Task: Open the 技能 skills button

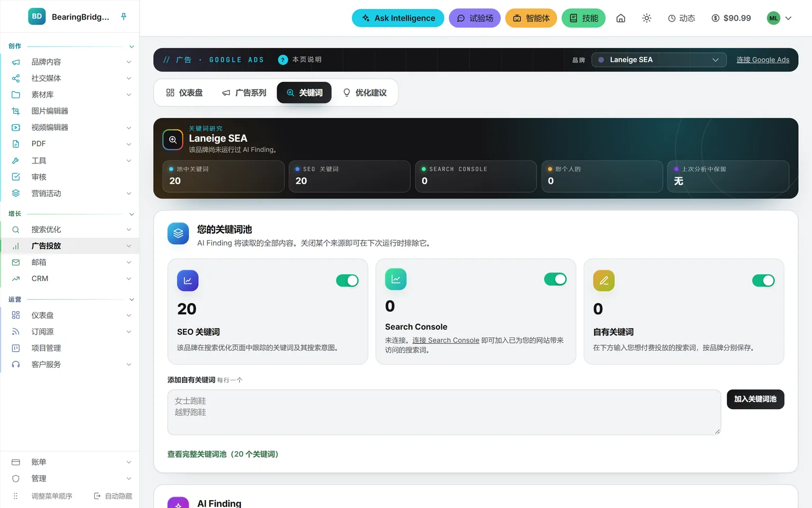Action: pyautogui.click(x=584, y=18)
